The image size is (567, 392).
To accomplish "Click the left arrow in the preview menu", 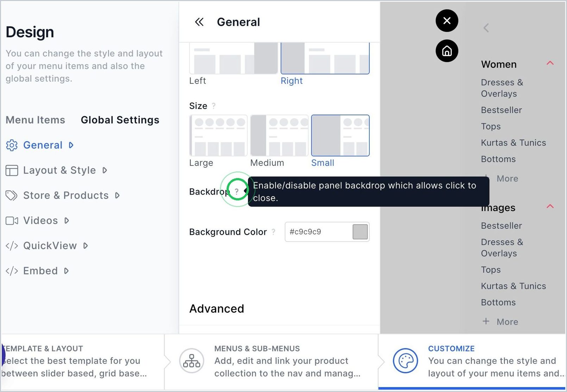I will pos(486,28).
